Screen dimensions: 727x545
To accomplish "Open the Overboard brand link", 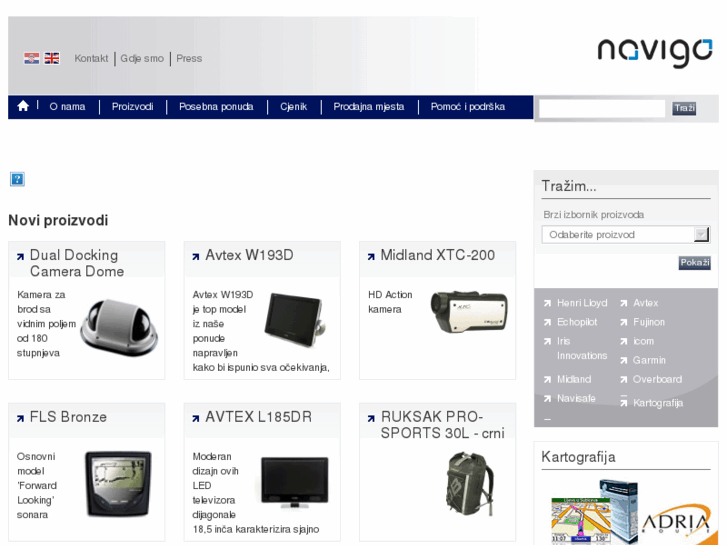I will [x=657, y=379].
